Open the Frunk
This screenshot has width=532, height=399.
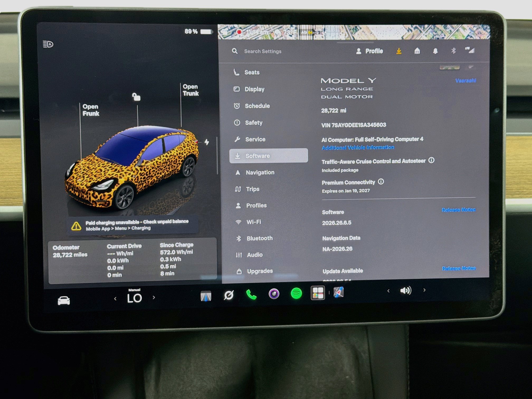91,110
